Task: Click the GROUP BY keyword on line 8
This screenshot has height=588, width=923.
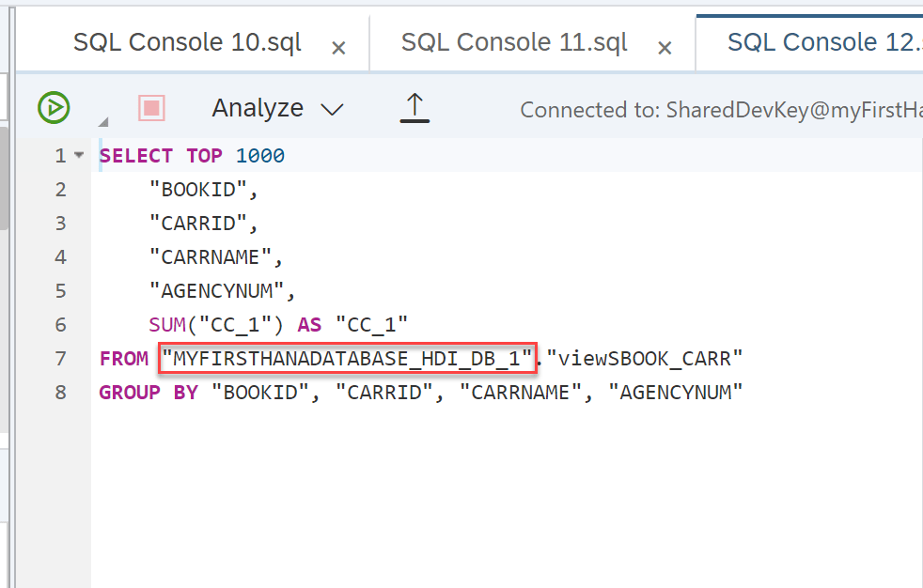Action: (x=149, y=392)
